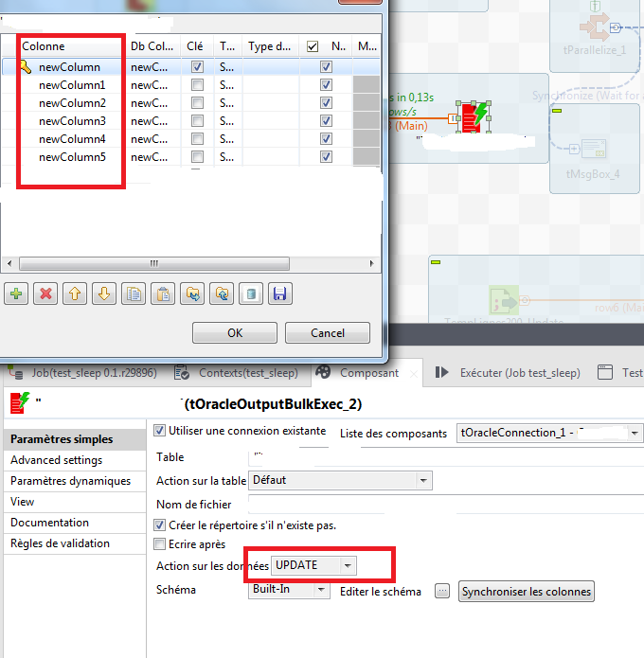Click the Clé column header

pyautogui.click(x=195, y=46)
